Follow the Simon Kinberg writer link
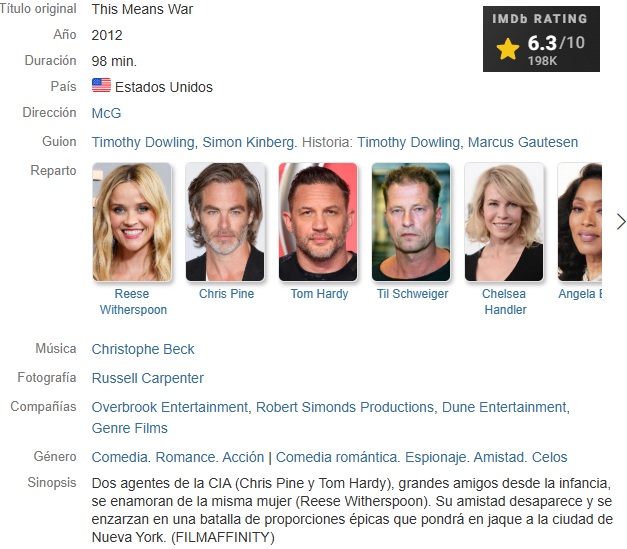627x549 pixels. (x=248, y=142)
